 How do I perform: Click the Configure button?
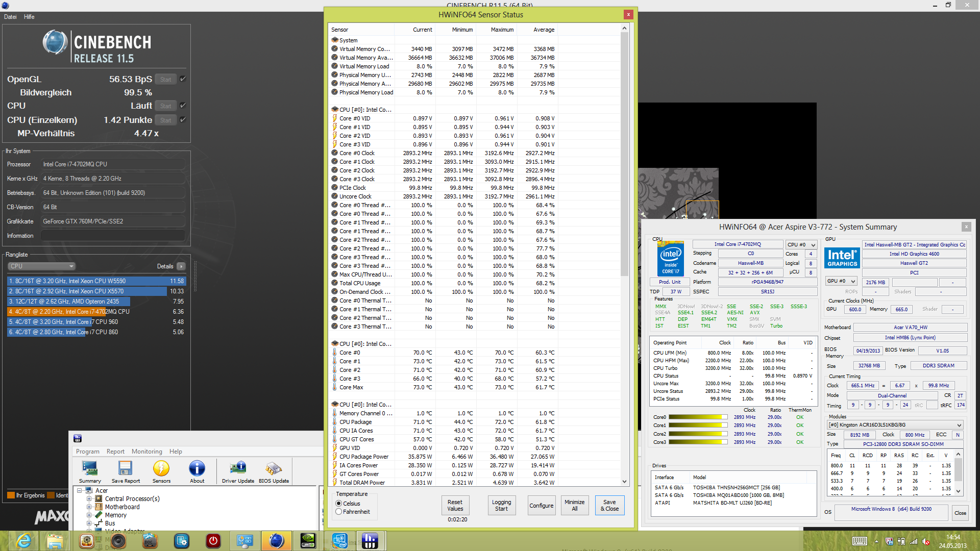tap(541, 506)
